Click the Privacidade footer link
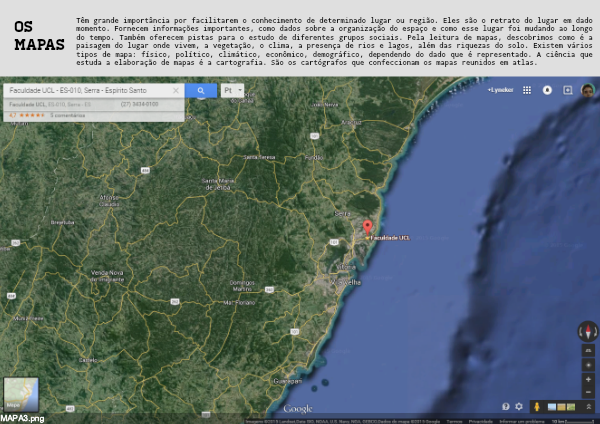The height and width of the screenshot is (424, 600). (480, 421)
